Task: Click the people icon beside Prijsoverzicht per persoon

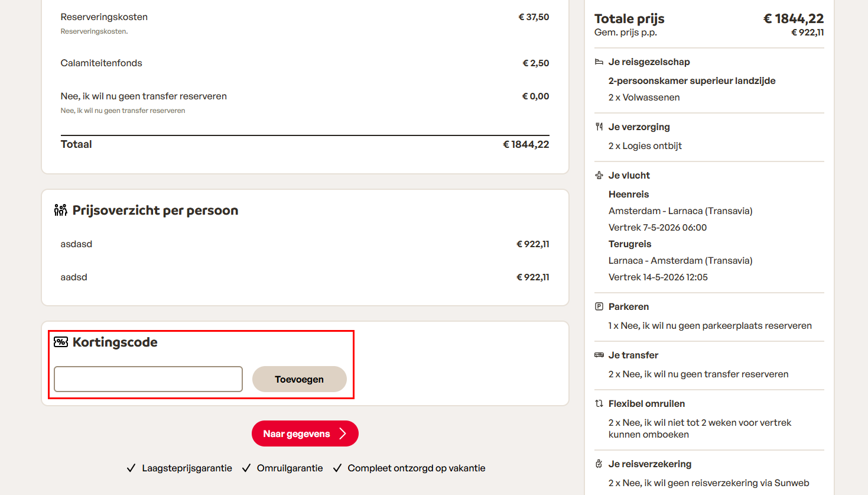Action: [x=60, y=209]
